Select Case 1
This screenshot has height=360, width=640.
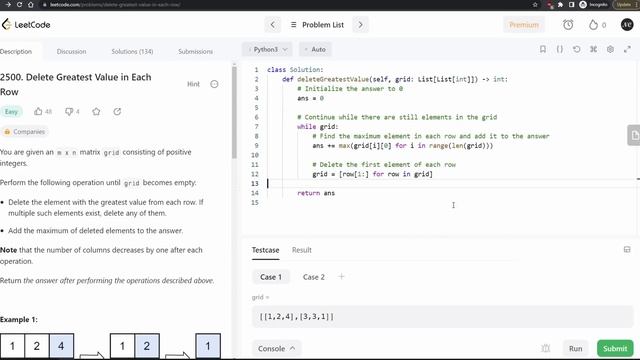tap(271, 277)
